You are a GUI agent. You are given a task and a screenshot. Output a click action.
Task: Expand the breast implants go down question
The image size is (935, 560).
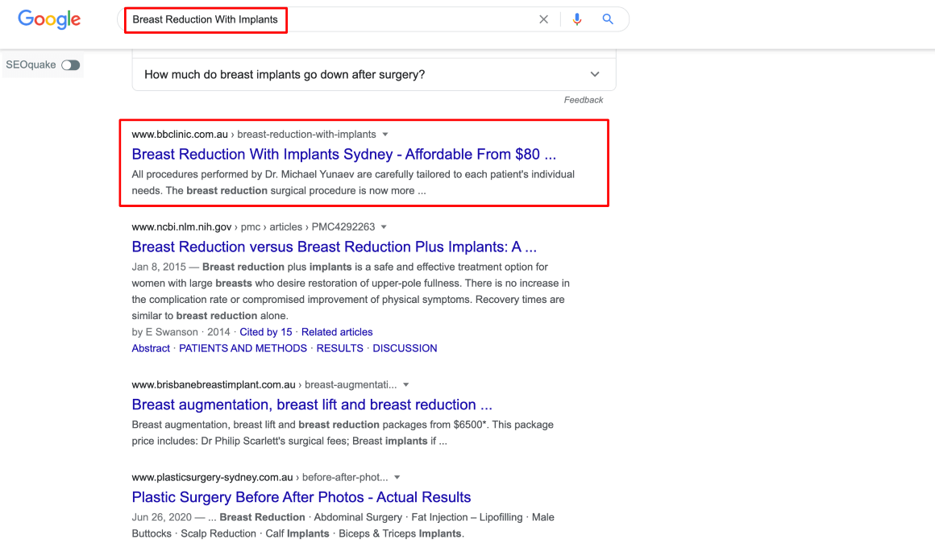pos(595,74)
